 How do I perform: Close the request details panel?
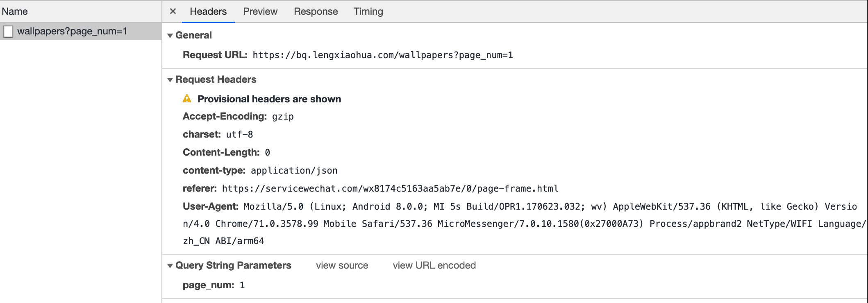[x=173, y=11]
